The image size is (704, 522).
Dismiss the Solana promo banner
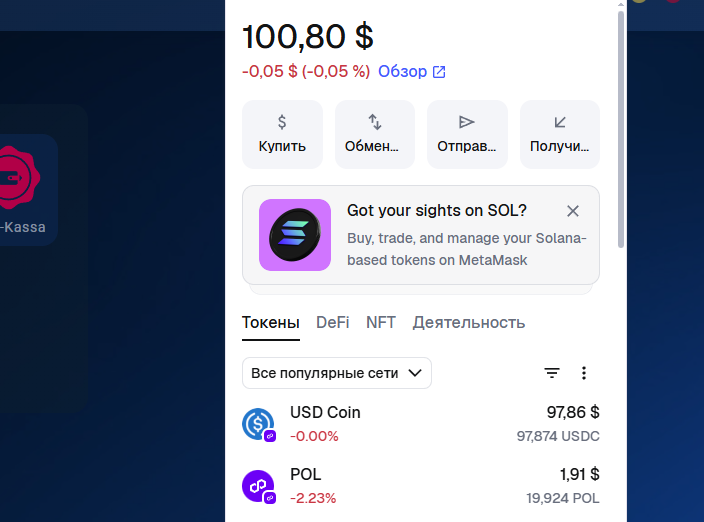[572, 211]
